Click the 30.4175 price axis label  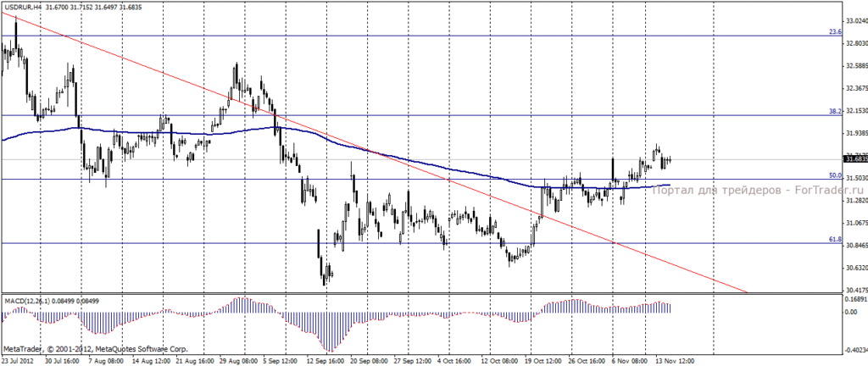click(856, 290)
